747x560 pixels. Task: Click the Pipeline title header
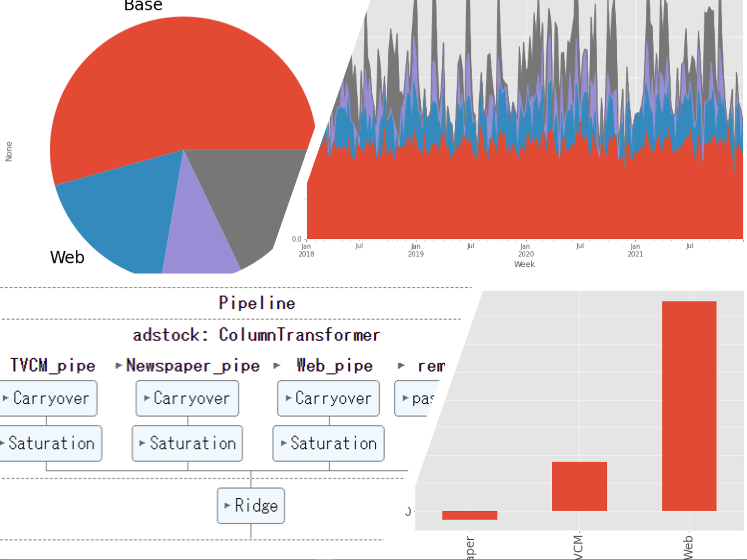(x=256, y=303)
